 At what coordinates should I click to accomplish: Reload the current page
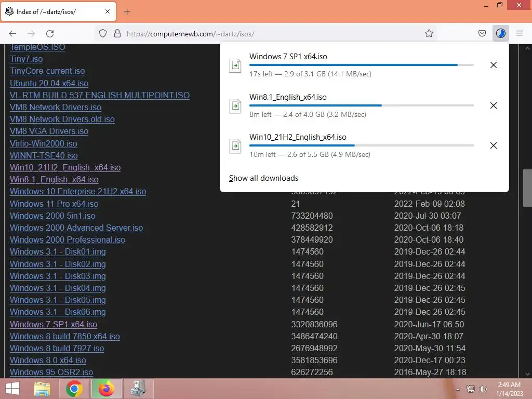click(50, 34)
